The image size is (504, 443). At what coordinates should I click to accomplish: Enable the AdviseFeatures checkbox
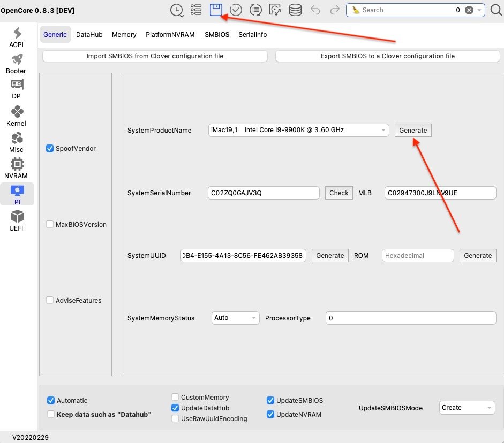tap(49, 300)
